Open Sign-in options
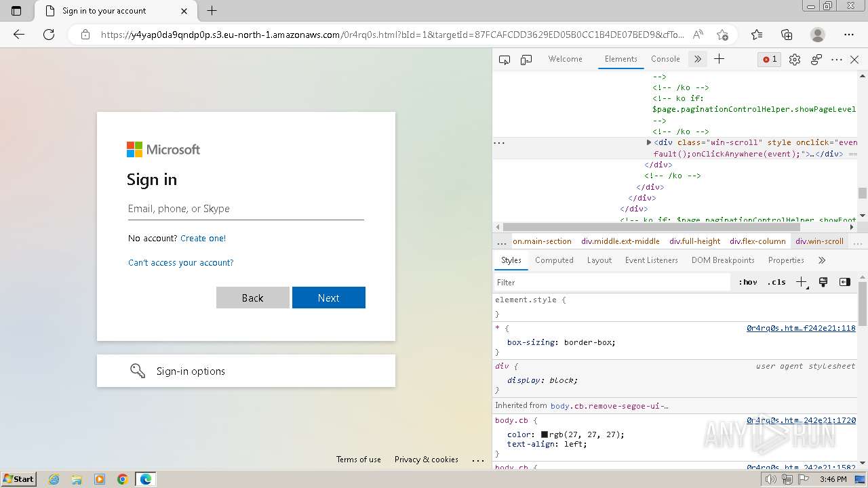Image resolution: width=868 pixels, height=488 pixels. point(246,371)
